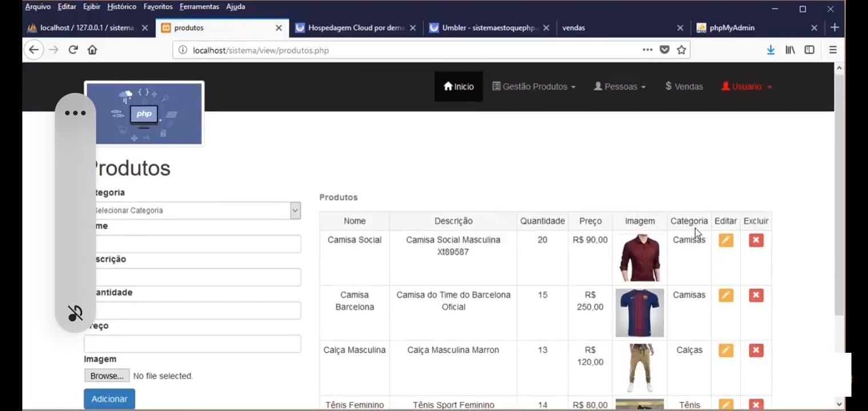Click the Camisa Social product image
868x411 pixels.
640,257
